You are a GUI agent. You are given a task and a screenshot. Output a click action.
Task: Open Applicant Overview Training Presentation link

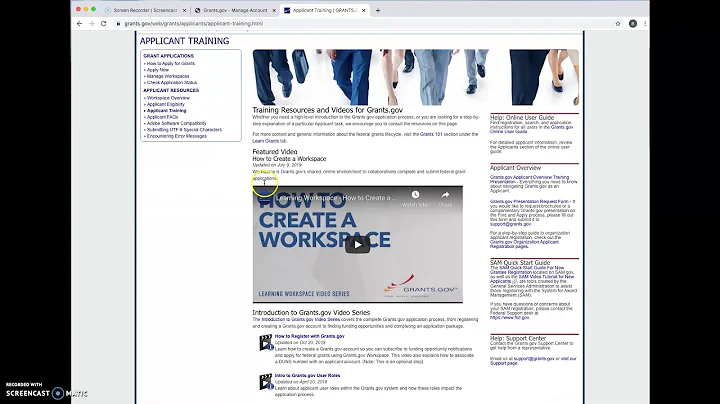click(x=529, y=179)
